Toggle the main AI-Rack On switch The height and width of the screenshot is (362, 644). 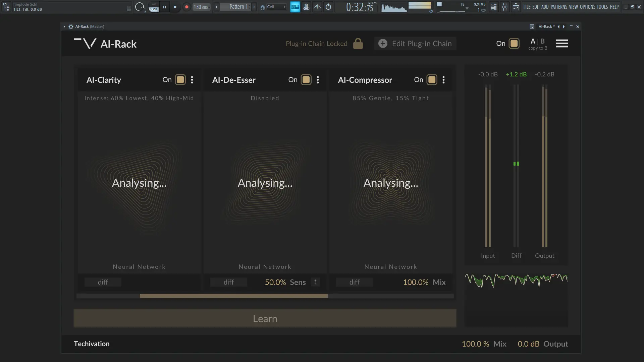514,44
